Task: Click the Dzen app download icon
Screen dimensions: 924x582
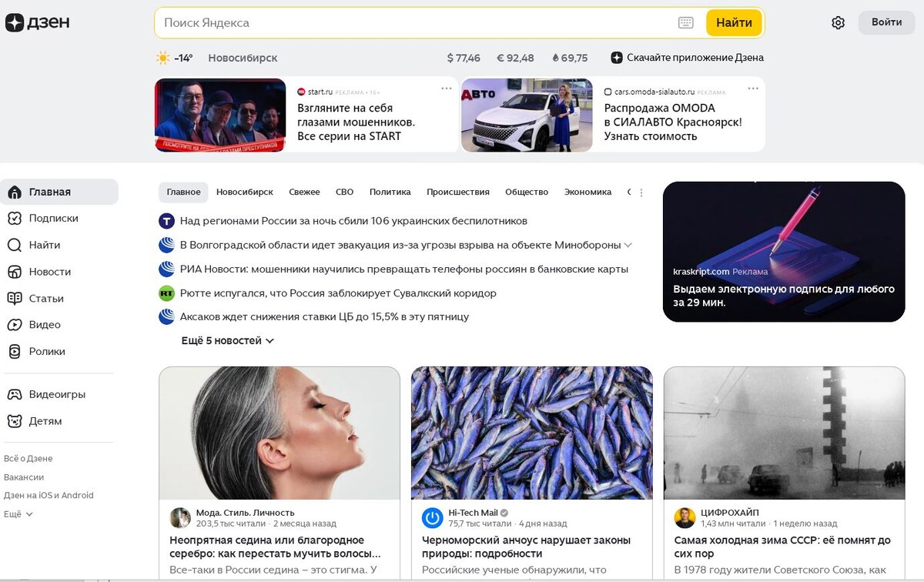Action: click(x=617, y=58)
